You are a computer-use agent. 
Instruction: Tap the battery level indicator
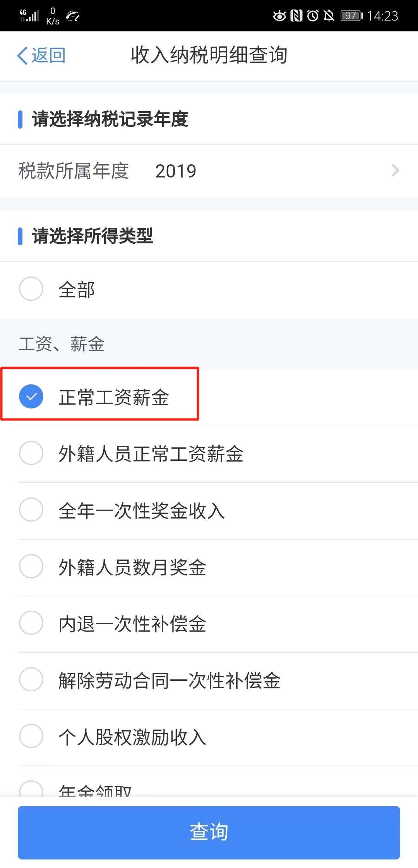[351, 16]
